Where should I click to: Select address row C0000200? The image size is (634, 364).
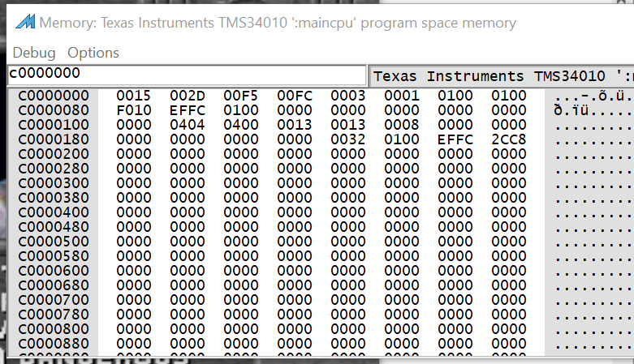pos(54,154)
